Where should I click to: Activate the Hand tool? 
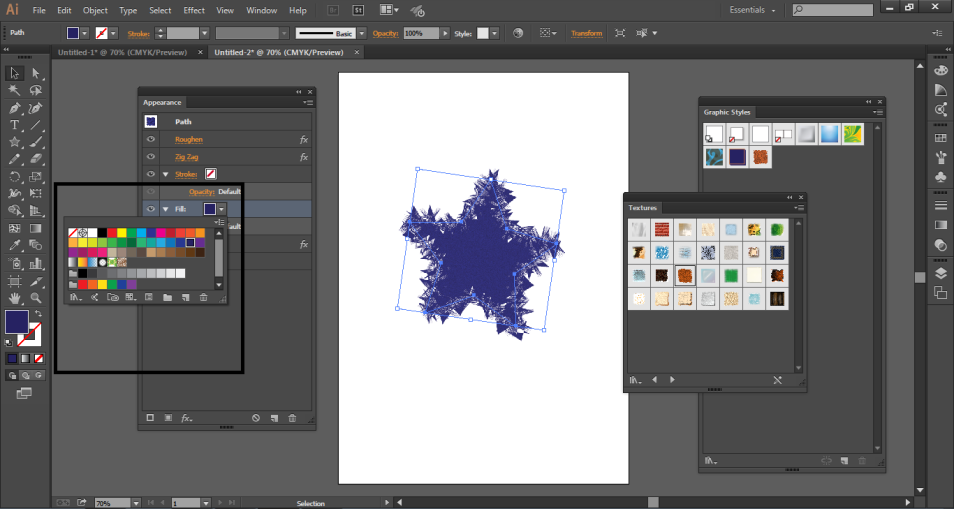(15, 298)
